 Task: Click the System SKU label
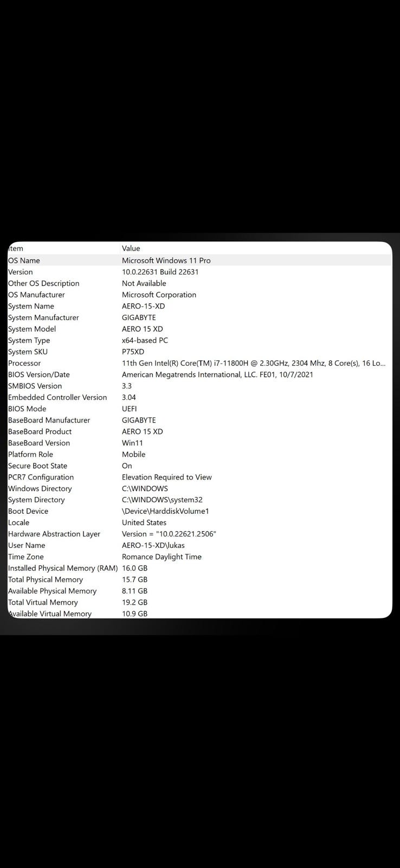pyautogui.click(x=28, y=352)
